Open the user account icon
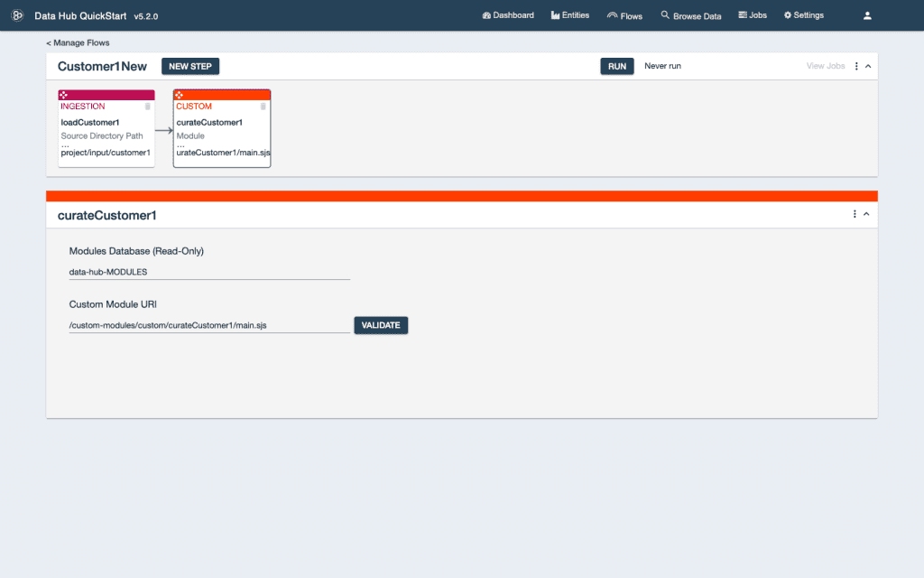 (x=867, y=15)
